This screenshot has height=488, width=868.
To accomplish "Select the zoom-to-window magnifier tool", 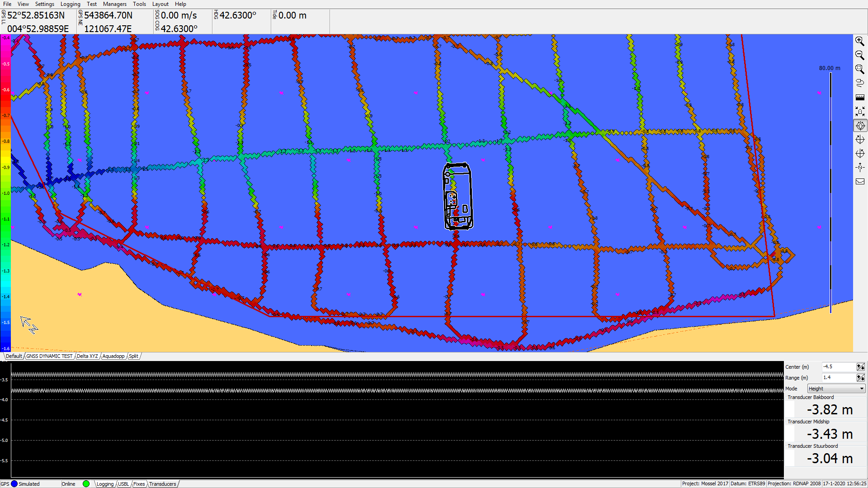I will point(860,69).
